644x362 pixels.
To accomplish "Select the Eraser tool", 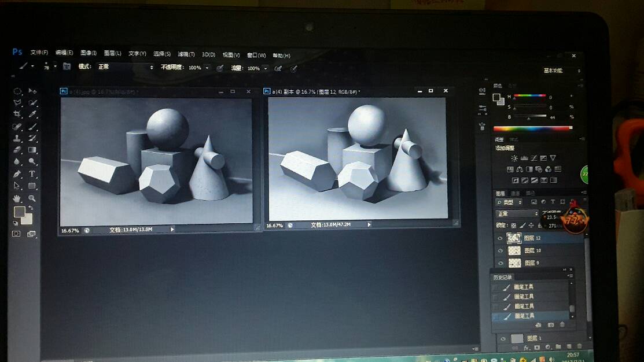I will (x=17, y=150).
